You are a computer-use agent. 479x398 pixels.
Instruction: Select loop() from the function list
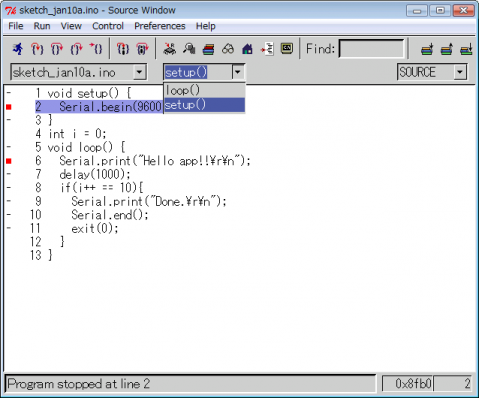pyautogui.click(x=204, y=90)
